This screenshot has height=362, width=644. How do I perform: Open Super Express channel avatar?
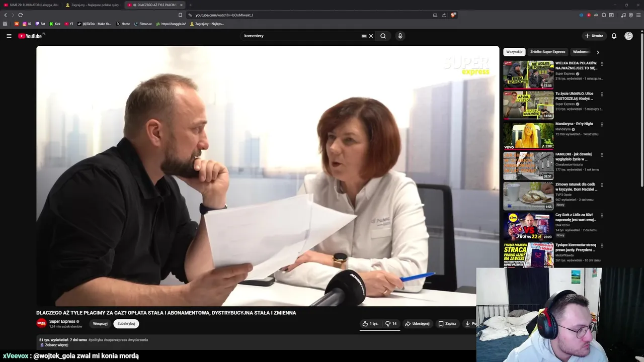coord(41,323)
